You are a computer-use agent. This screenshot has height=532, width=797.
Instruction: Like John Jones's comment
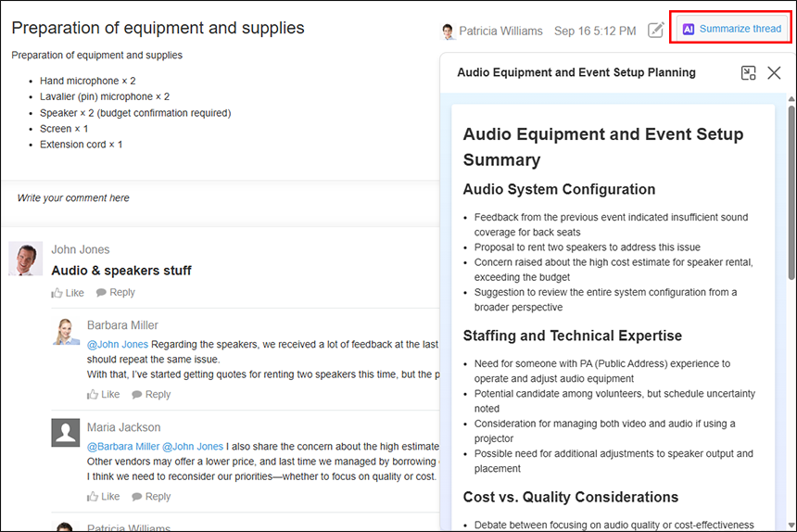point(68,293)
